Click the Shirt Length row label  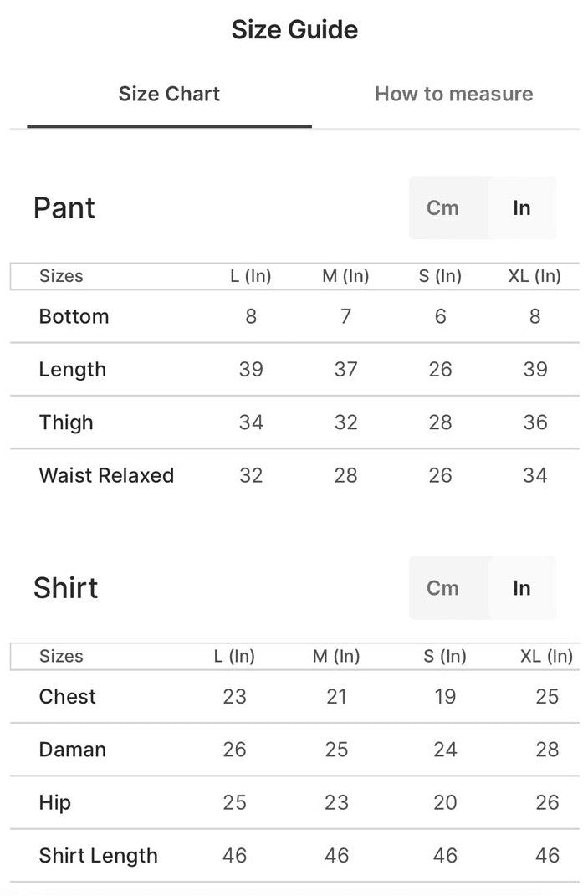(x=98, y=855)
